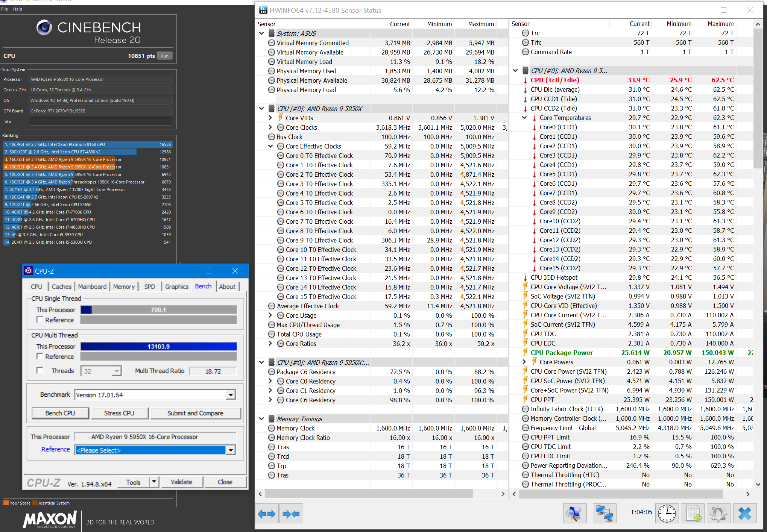Viewport: 767px width, 532px height.
Task: Click the horizontal scrollbar in left sensor pane
Action: tap(369, 494)
